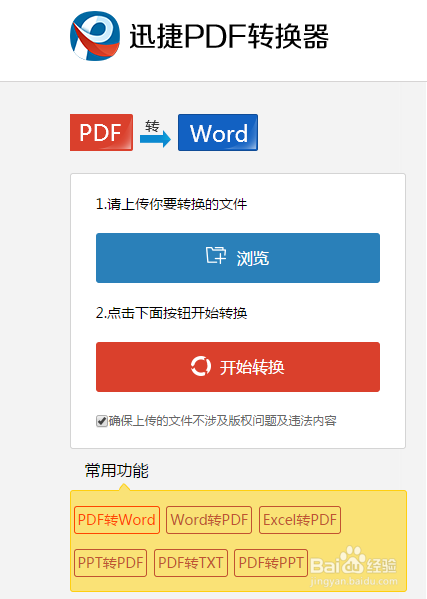Click the 常用功能 heading

tap(116, 470)
